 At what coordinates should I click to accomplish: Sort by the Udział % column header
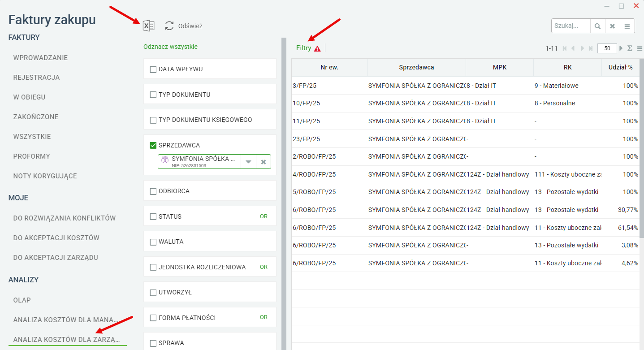click(x=620, y=68)
